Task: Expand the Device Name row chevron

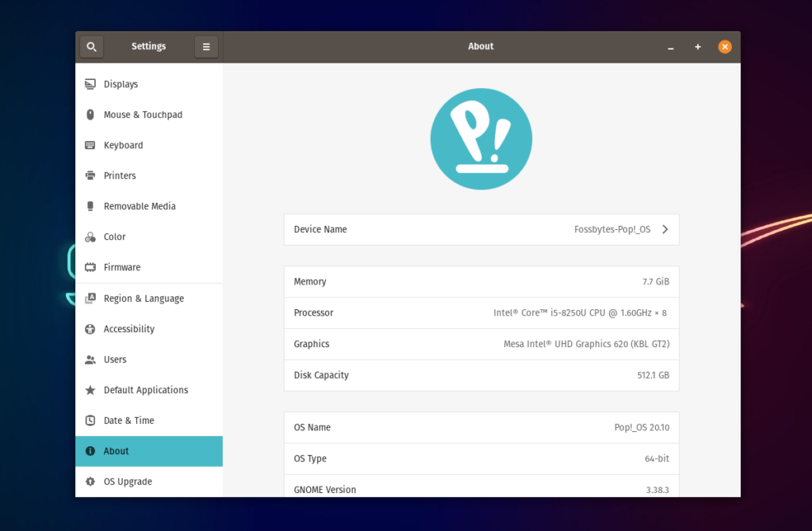Action: [x=666, y=229]
